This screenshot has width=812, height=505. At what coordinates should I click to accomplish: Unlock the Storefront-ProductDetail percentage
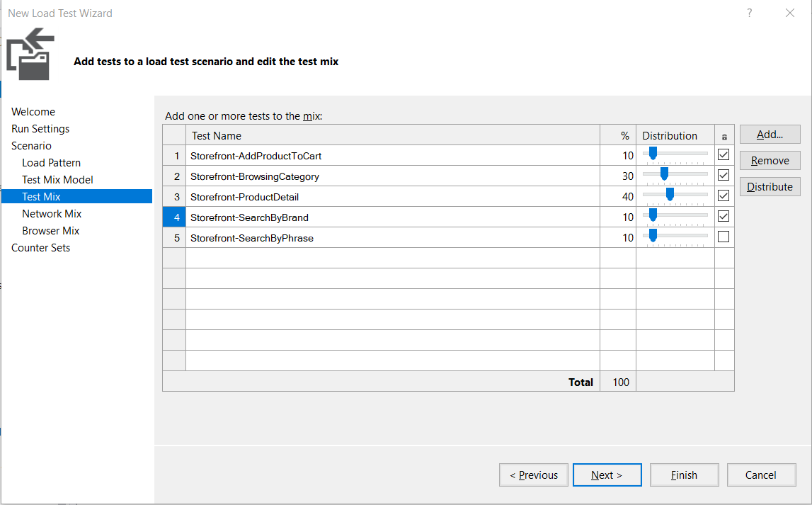tap(724, 195)
